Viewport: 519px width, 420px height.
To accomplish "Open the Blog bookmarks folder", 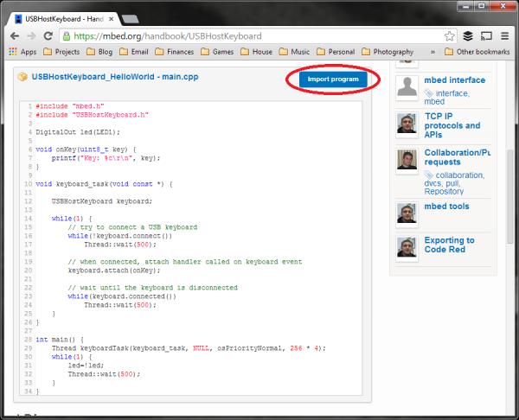I will pyautogui.click(x=99, y=52).
